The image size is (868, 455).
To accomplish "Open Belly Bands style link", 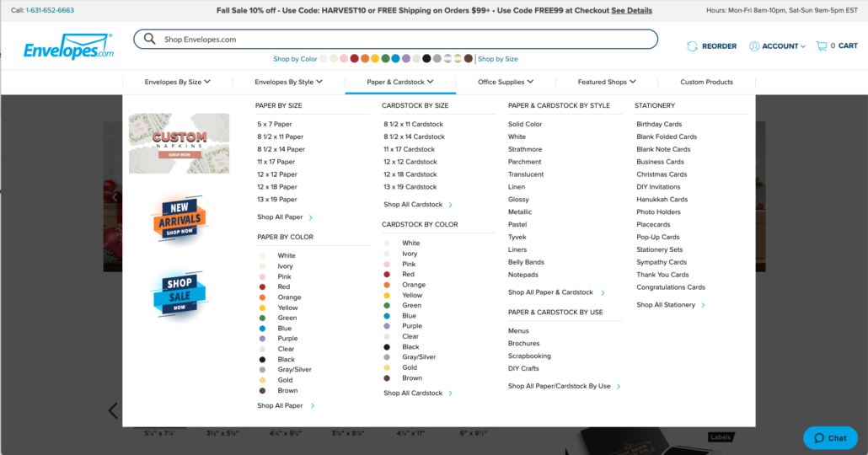I will point(526,262).
